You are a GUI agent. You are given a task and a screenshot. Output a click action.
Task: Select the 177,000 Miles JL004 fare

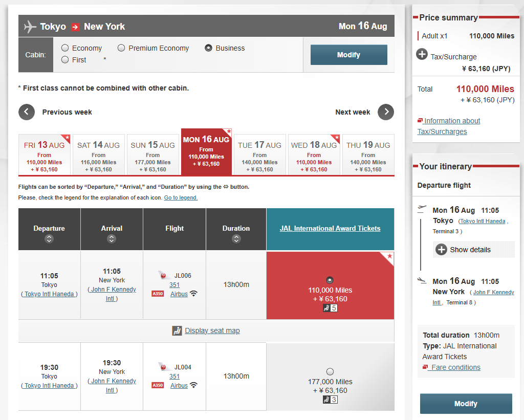[330, 371]
